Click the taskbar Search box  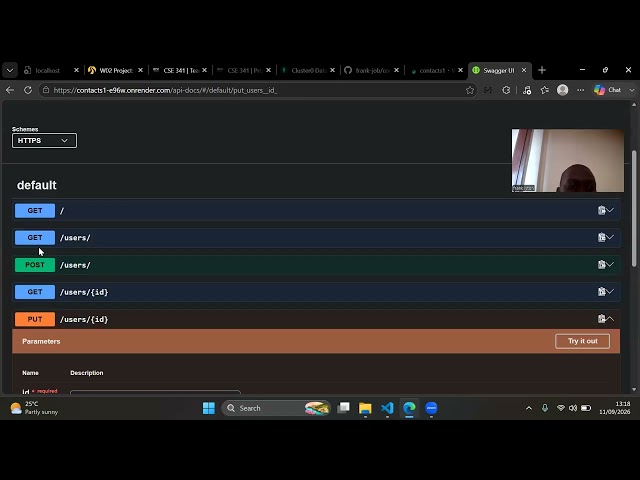[276, 408]
